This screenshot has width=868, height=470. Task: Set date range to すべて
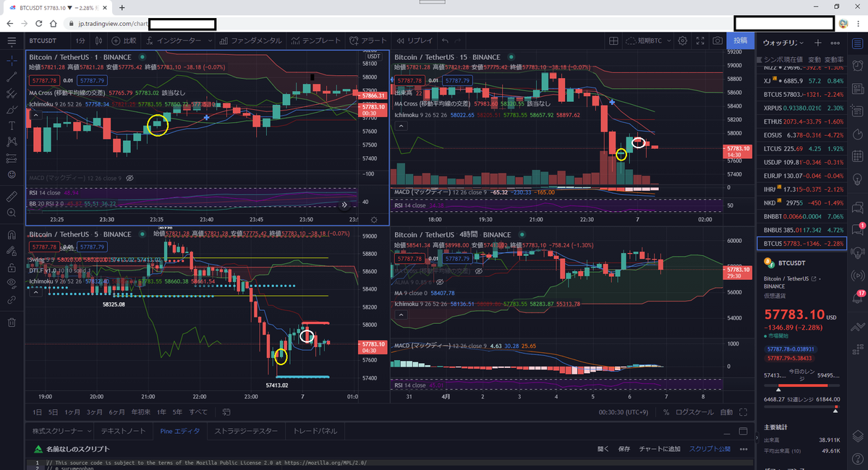pyautogui.click(x=197, y=411)
